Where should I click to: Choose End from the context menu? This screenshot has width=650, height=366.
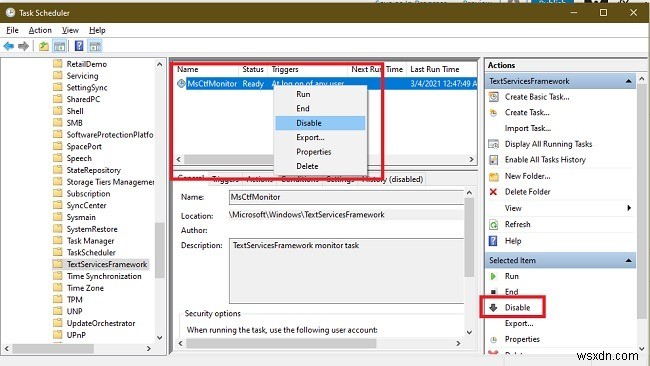coord(320,109)
